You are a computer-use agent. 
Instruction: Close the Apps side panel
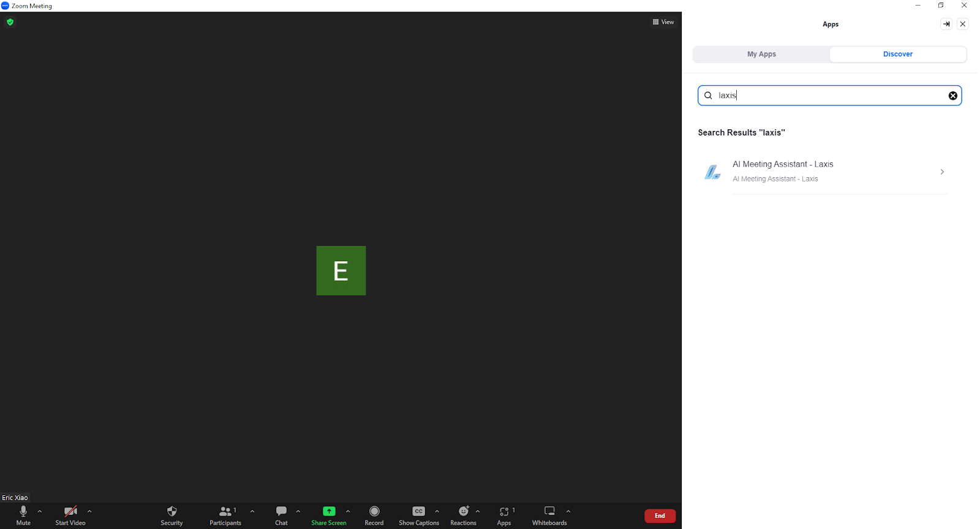[963, 24]
